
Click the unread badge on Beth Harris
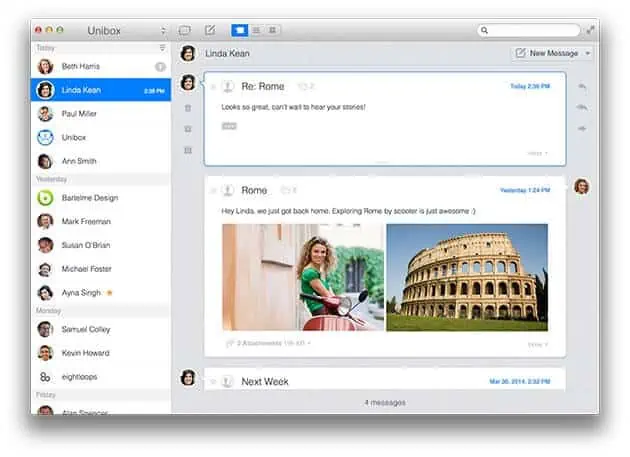(160, 67)
